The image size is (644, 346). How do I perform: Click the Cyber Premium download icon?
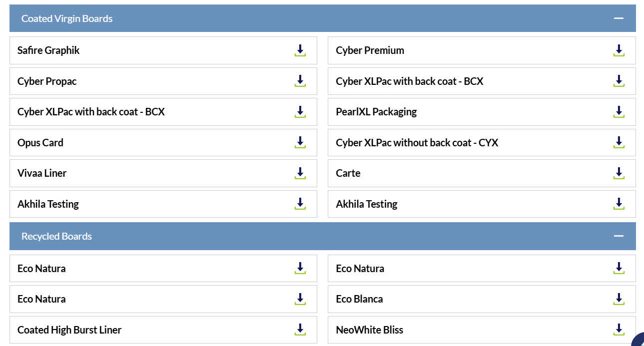point(619,50)
